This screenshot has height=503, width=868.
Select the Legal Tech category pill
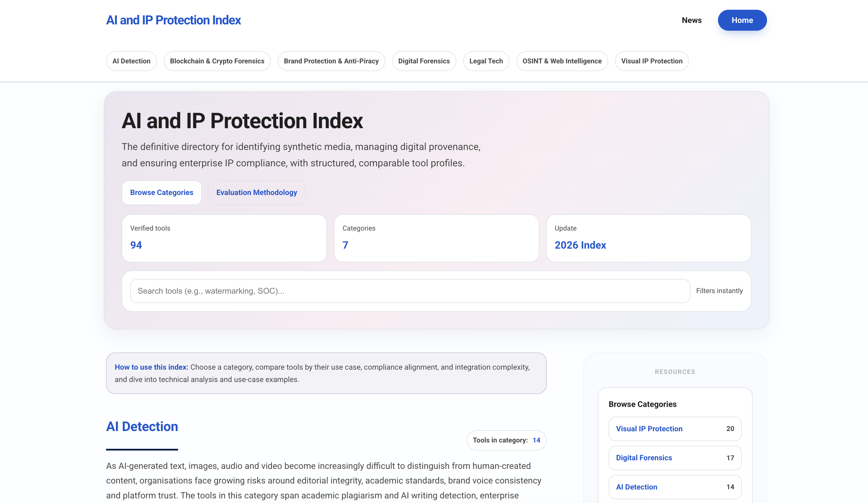coord(486,61)
